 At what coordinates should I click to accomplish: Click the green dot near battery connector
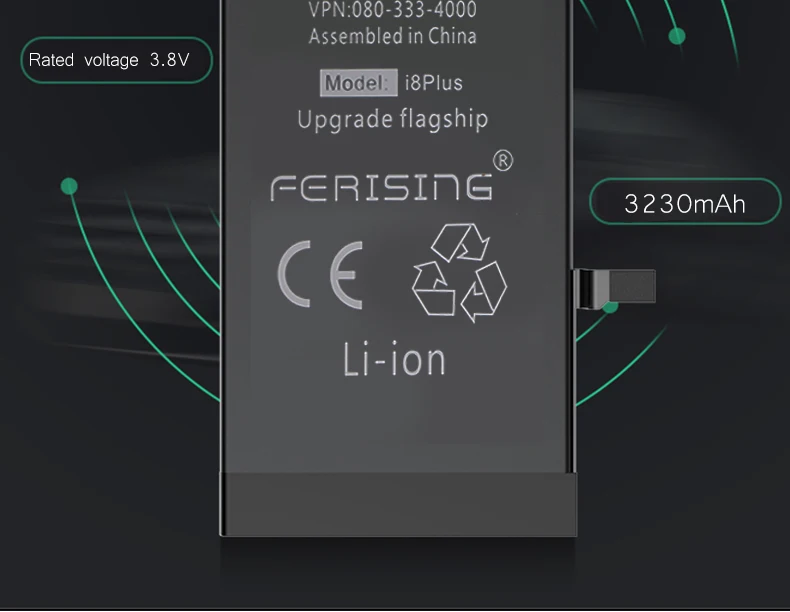(611, 306)
